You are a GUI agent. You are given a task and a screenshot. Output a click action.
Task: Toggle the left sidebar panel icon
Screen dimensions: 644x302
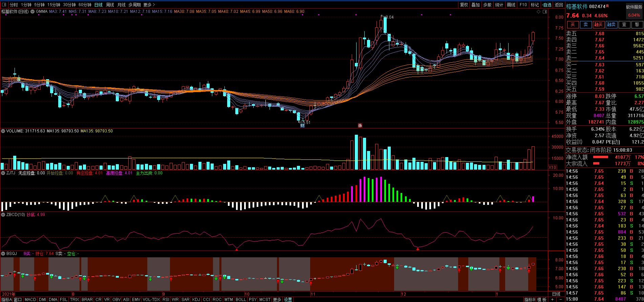coord(4,5)
